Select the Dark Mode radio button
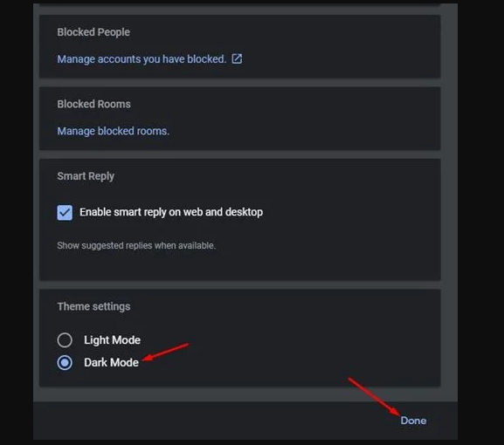 [x=65, y=363]
